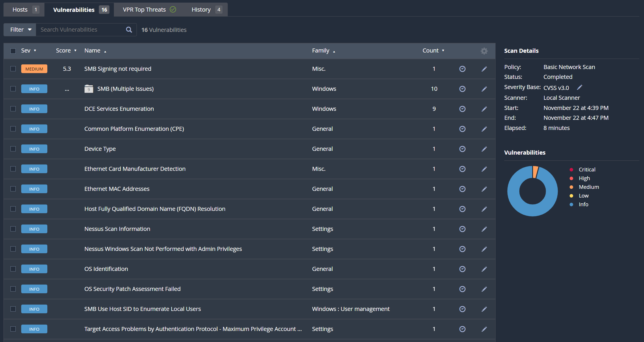Accept risk via checkmark on SMB Signing row

point(462,69)
